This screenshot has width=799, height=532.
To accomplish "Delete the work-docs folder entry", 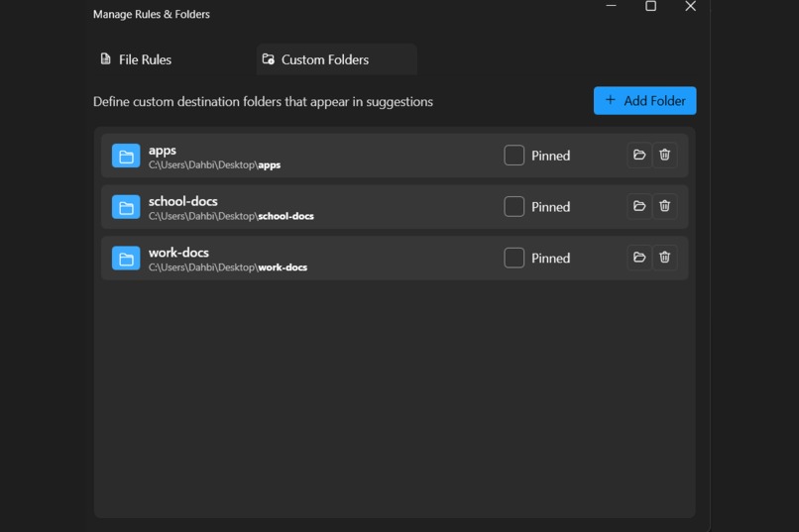I will (x=664, y=258).
